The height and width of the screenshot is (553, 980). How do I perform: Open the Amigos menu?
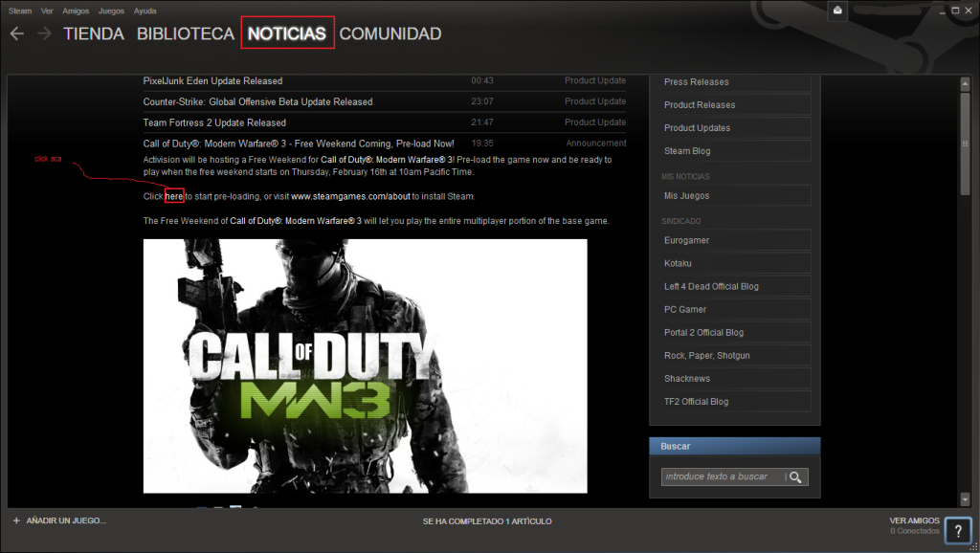pyautogui.click(x=76, y=11)
